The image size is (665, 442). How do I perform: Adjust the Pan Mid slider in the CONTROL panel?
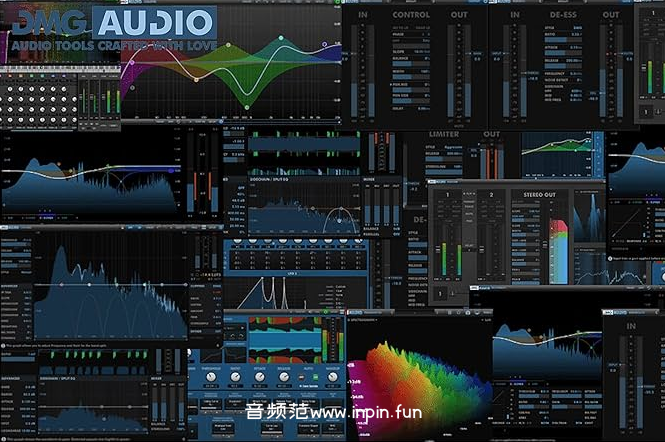tap(411, 88)
